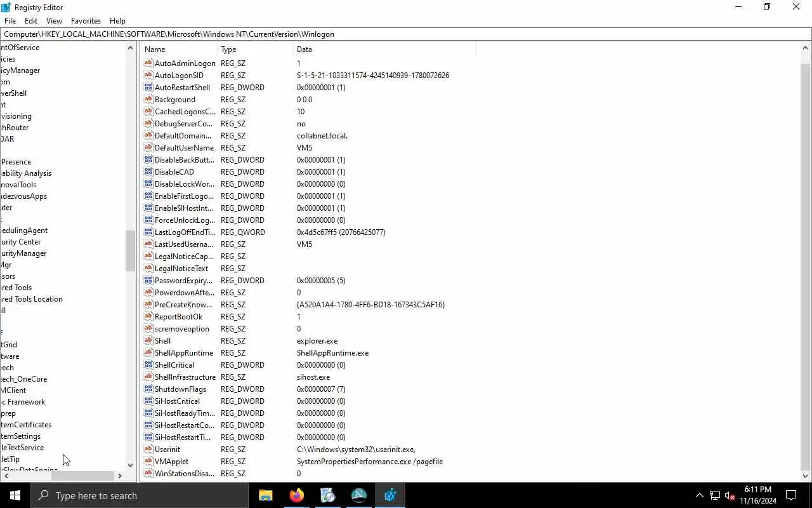Select the ShellAppRuntime value name
The image size is (812, 508).
pos(184,352)
